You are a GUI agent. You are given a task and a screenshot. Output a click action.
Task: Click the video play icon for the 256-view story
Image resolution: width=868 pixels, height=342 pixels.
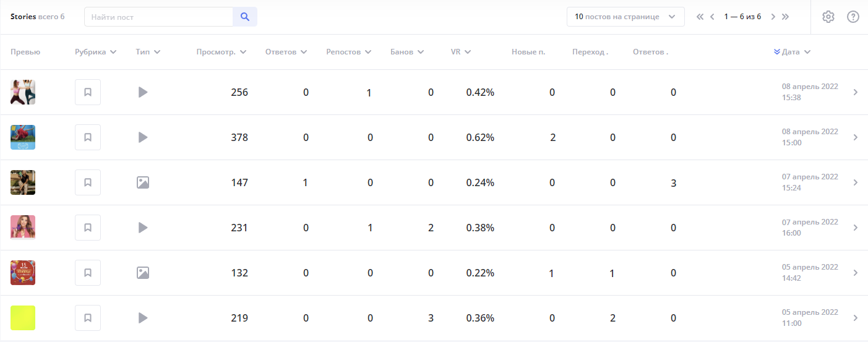tap(143, 92)
